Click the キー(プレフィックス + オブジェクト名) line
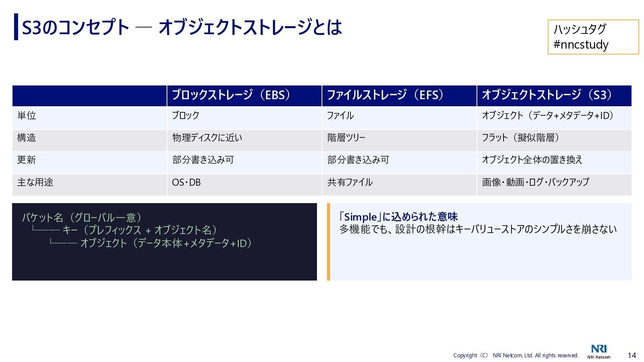The height and width of the screenshot is (362, 644). point(140,230)
